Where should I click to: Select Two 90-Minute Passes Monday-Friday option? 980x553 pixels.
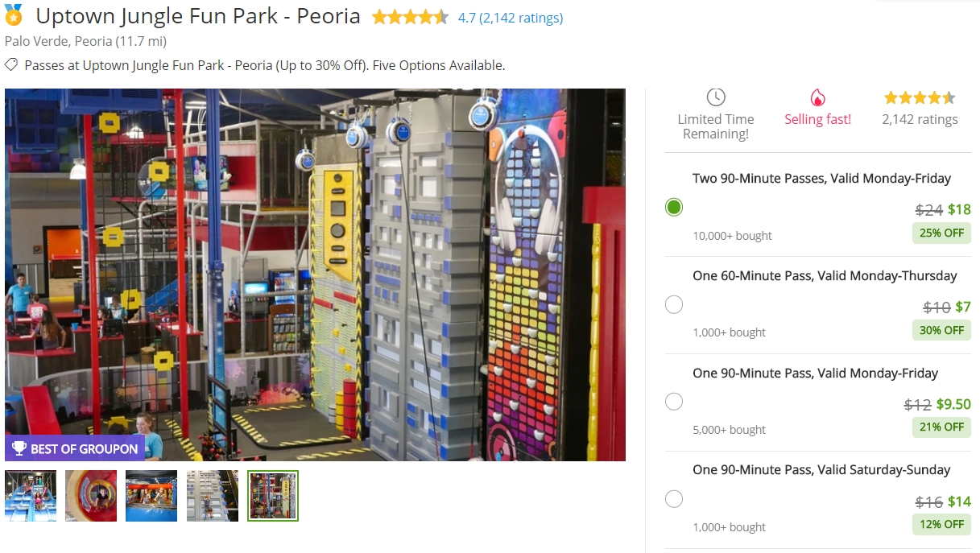click(674, 207)
